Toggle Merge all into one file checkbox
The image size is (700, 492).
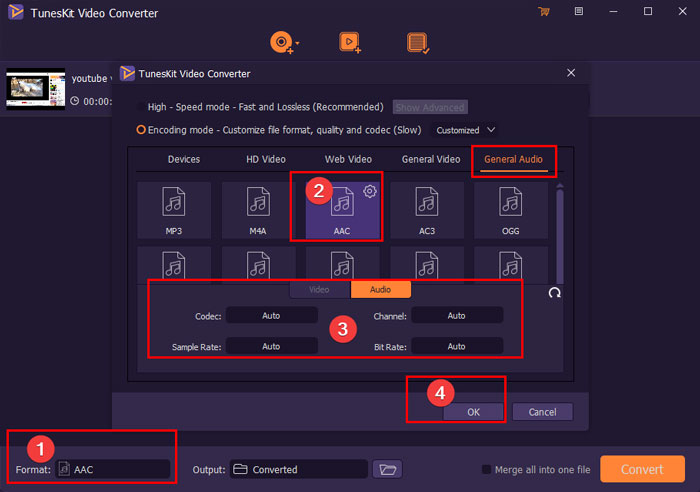[487, 469]
